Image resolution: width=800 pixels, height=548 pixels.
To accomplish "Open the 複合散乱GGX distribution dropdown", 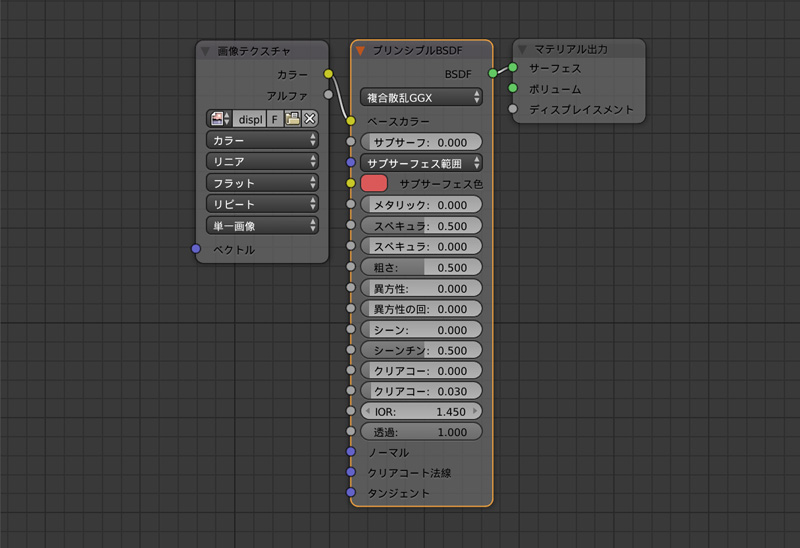I will pyautogui.click(x=421, y=97).
